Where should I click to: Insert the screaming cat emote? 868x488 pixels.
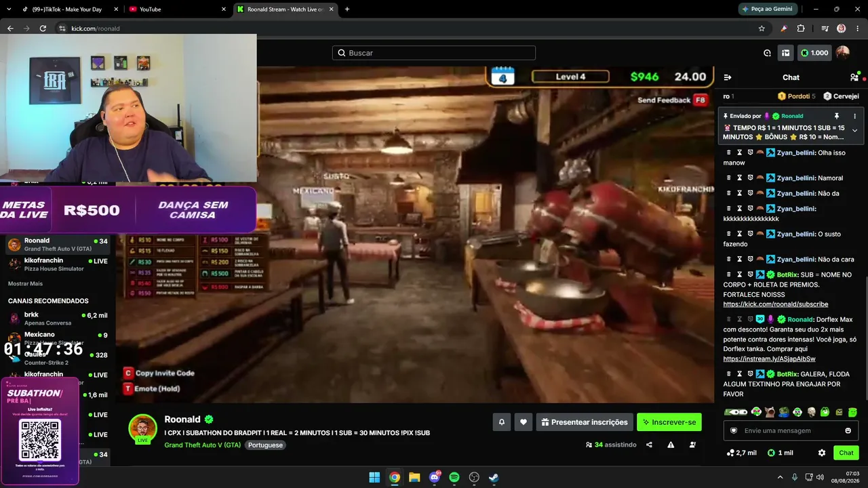pos(770,411)
